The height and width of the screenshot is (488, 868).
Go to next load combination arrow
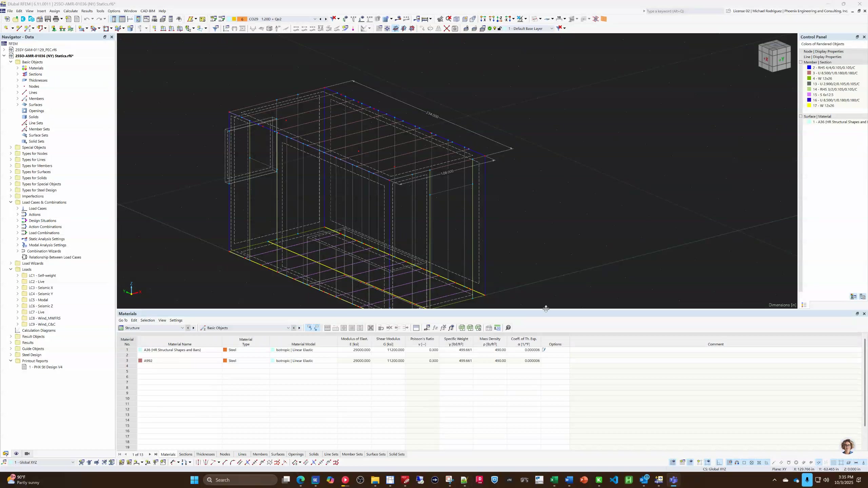click(326, 19)
